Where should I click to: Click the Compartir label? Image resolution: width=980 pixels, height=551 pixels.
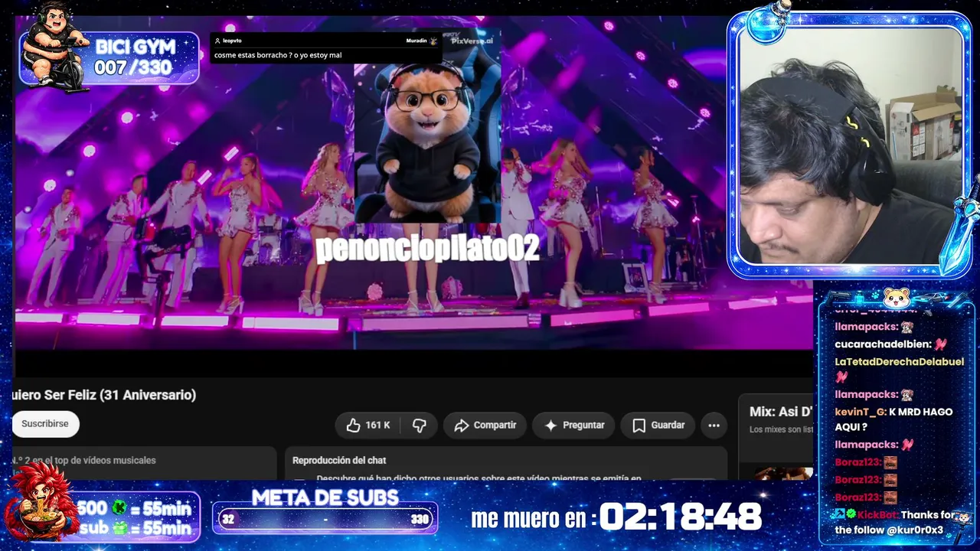coord(495,425)
